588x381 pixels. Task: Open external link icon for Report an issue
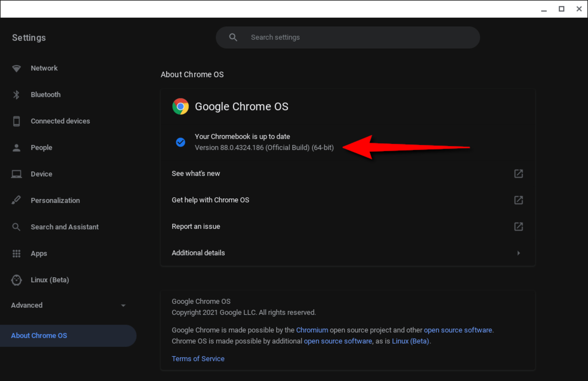coord(519,226)
